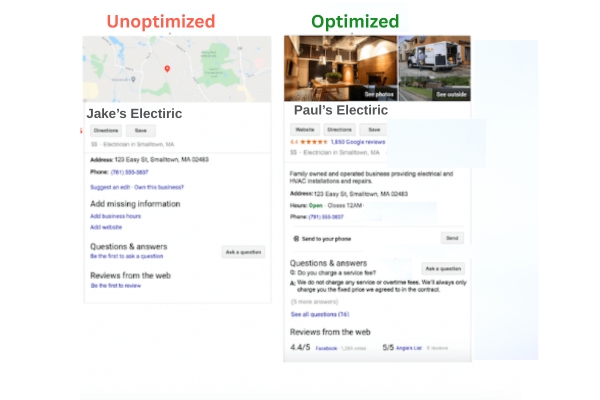Open See all questions (16) link
600x400 pixels.
click(x=319, y=314)
